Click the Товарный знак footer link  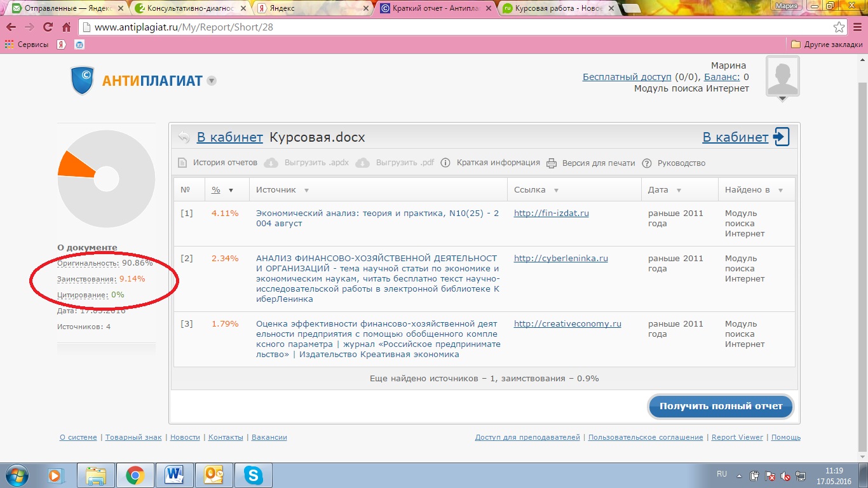[133, 437]
